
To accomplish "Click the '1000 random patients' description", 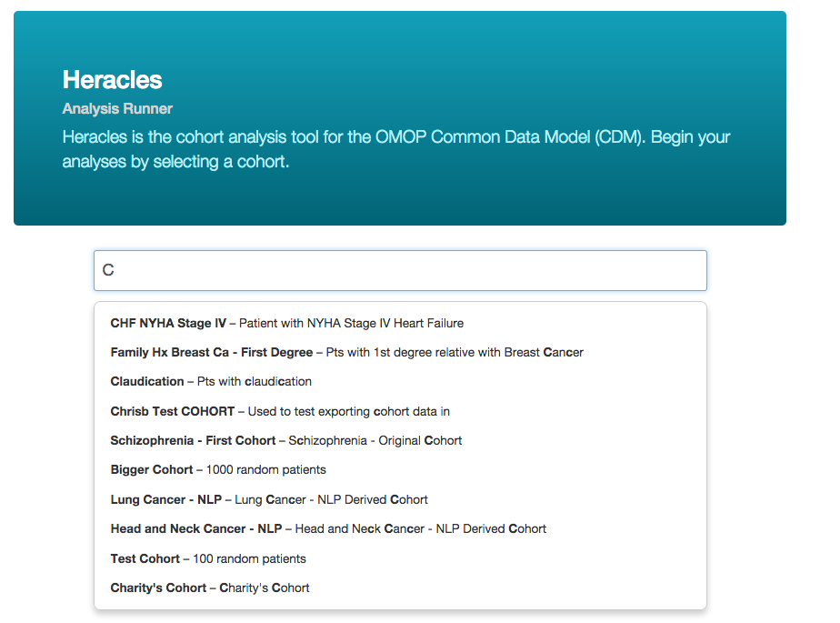I will click(266, 469).
